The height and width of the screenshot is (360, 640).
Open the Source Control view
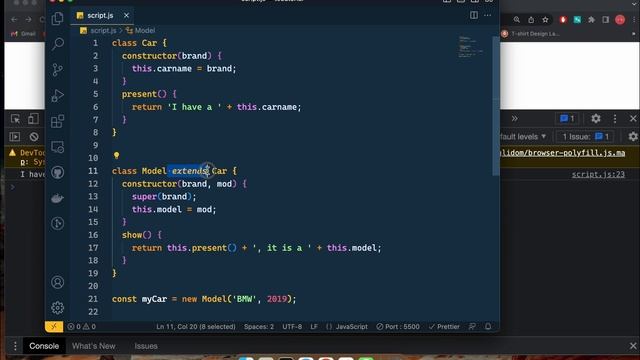[58, 70]
